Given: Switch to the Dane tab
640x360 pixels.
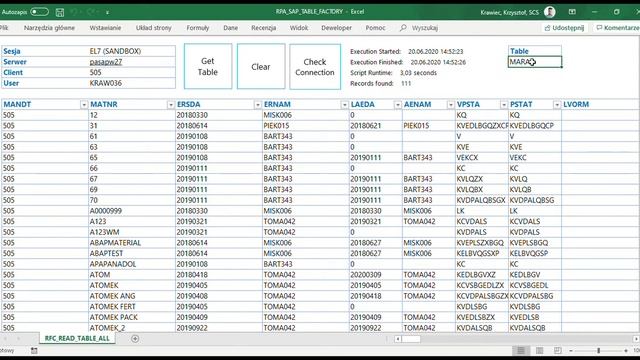Looking at the screenshot, I should (231, 28).
